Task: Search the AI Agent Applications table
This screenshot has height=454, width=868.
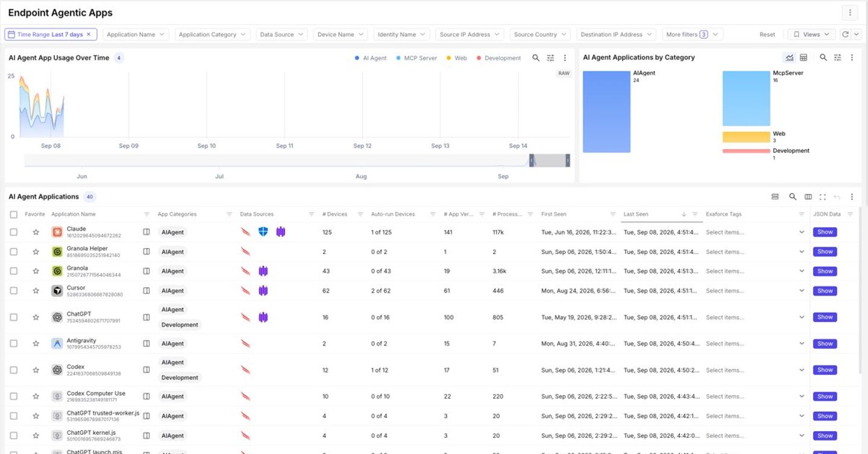Action: (x=793, y=197)
